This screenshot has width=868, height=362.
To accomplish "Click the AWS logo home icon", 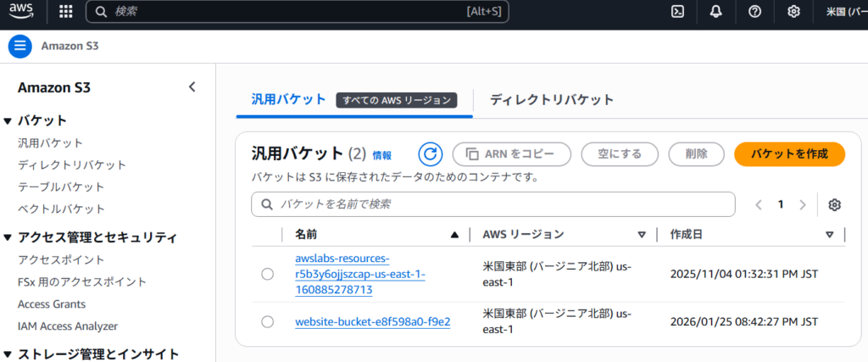I will pos(21,11).
